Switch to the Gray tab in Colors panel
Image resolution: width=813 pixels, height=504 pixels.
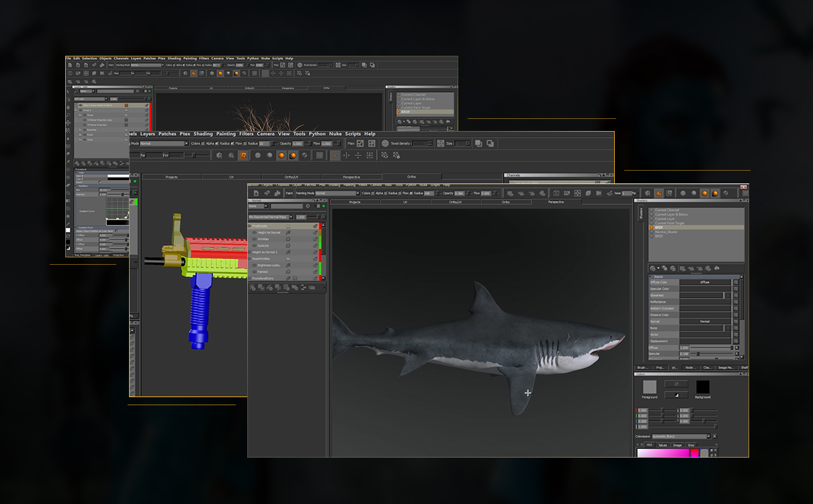click(691, 445)
